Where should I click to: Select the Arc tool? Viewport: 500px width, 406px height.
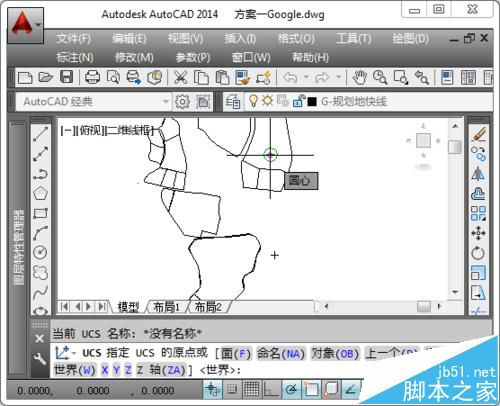point(41,233)
